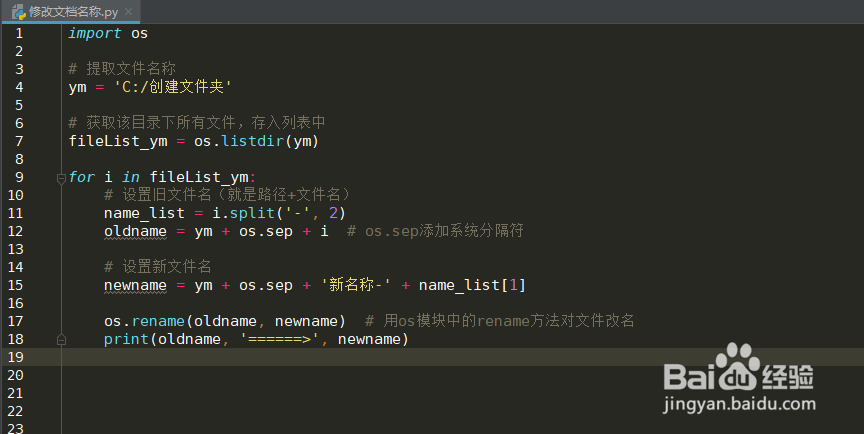Click line number 1 in the gutter
The width and height of the screenshot is (864, 434).
pyautogui.click(x=19, y=33)
